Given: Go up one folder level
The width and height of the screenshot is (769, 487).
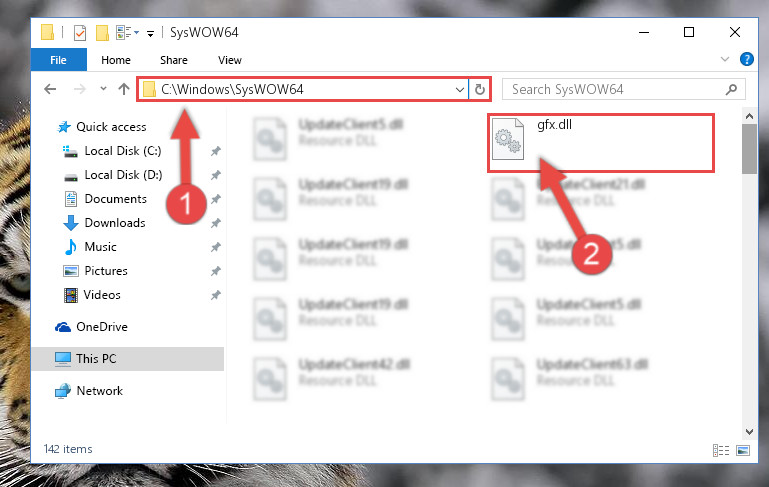Looking at the screenshot, I should 124,89.
